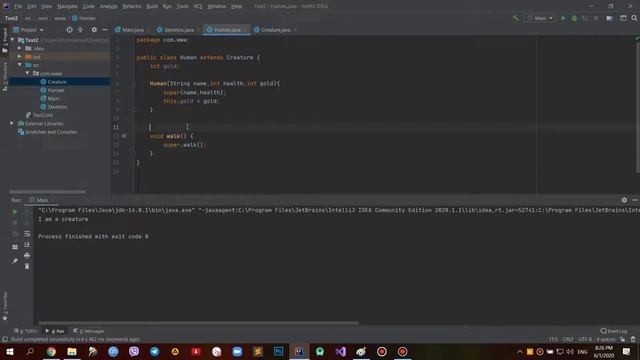Pin the Run tab with pin icon
Image resolution: width=640 pixels, height=360 pixels.
(15, 261)
